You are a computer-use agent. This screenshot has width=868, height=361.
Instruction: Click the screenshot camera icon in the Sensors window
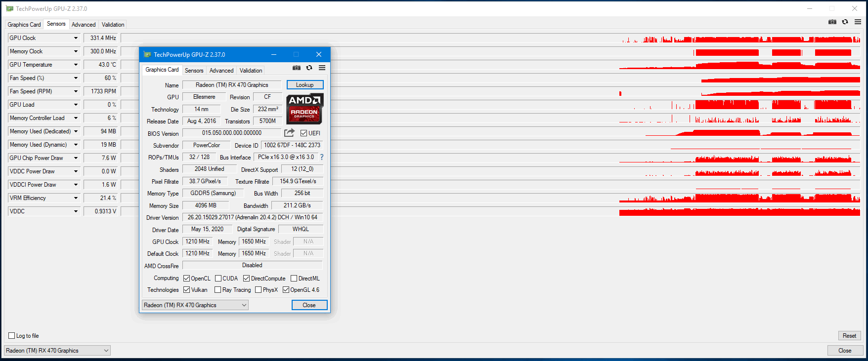(x=832, y=22)
